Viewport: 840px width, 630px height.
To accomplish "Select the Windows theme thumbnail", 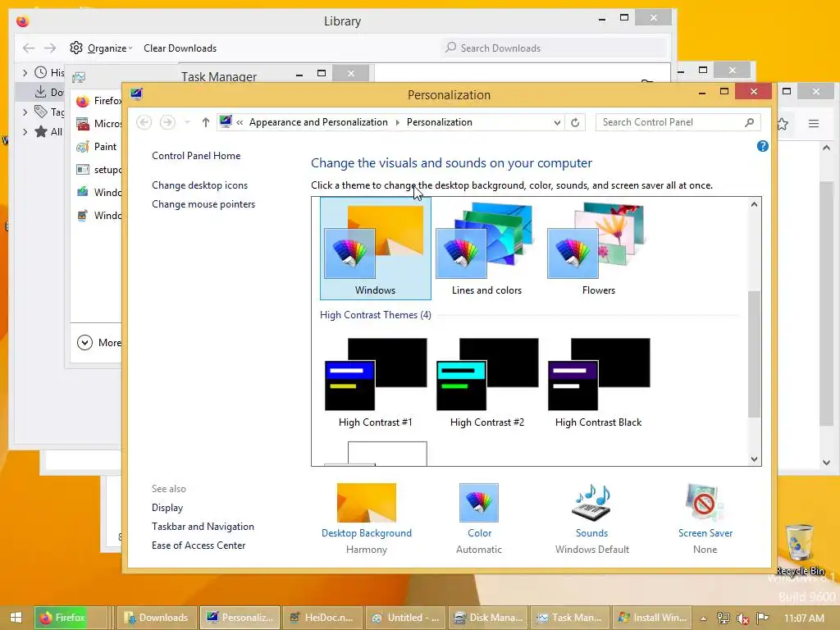I will 375,248.
